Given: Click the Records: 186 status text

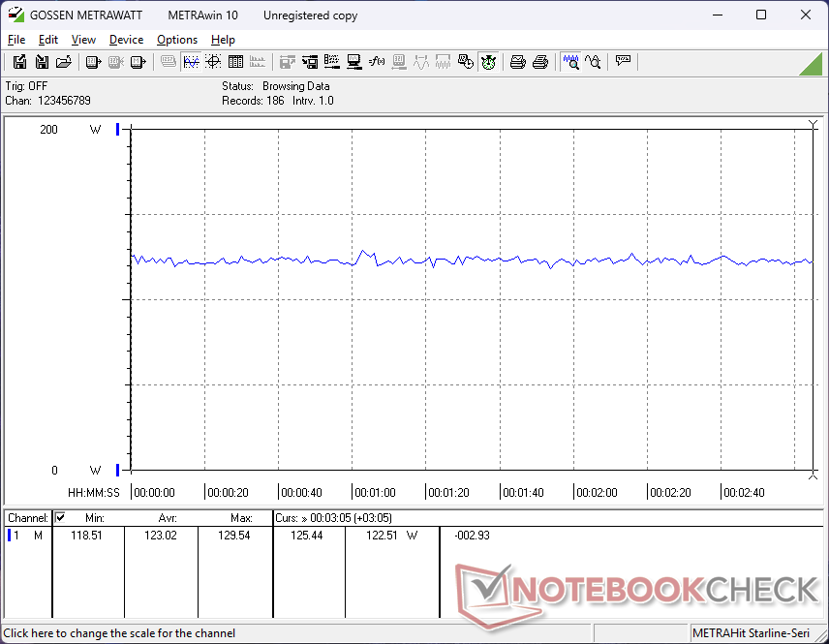Looking at the screenshot, I should [x=253, y=101].
